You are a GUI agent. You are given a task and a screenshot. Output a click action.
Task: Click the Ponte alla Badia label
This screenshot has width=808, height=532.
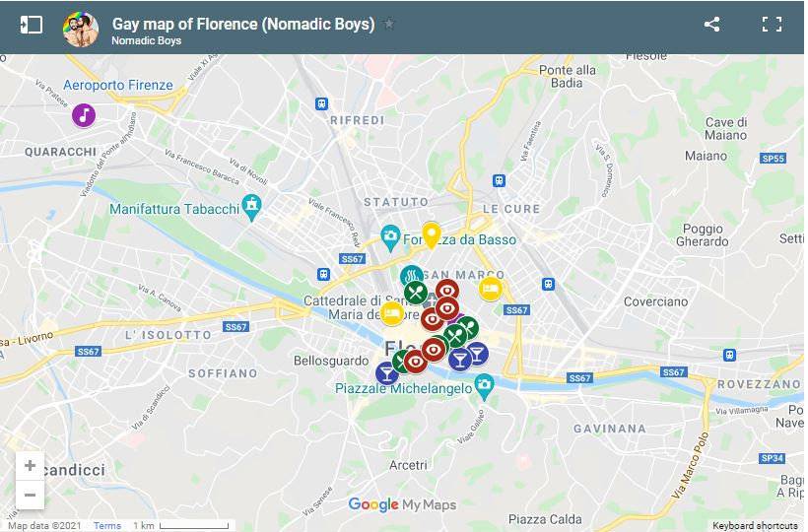568,76
